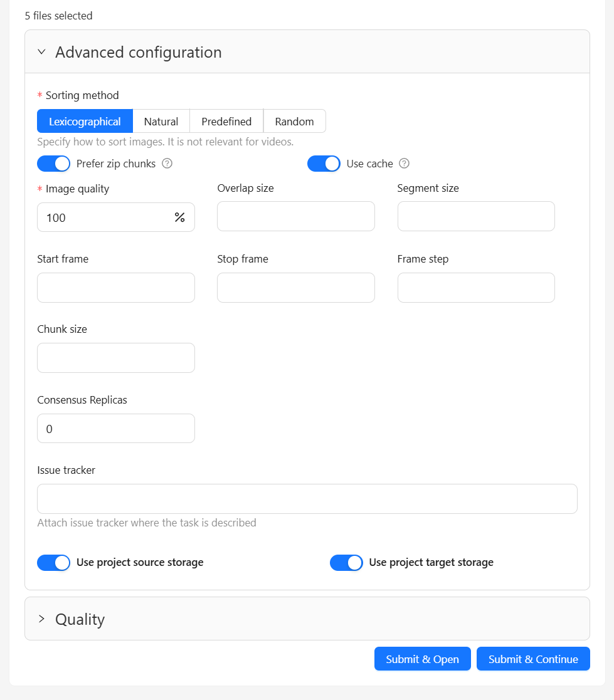Select Lexicographical sorting option

coord(85,122)
